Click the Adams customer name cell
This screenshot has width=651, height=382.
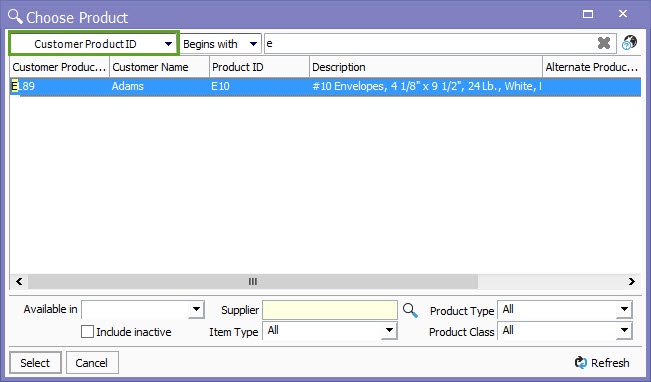(159, 86)
